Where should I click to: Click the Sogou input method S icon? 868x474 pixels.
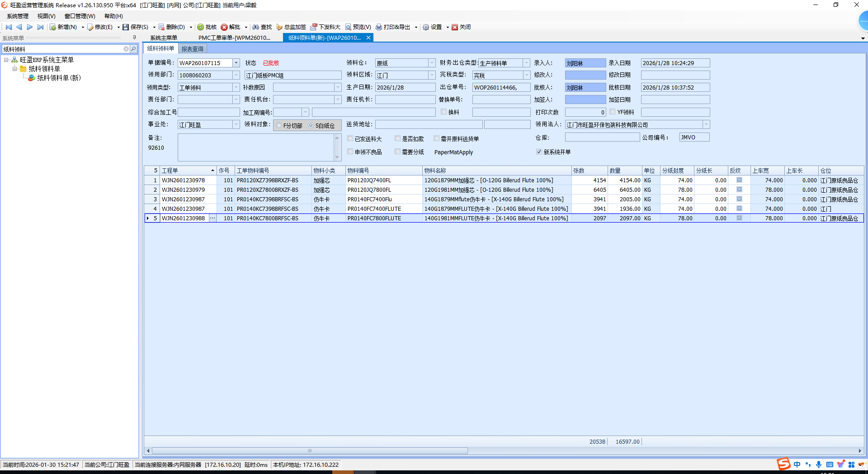click(x=783, y=464)
